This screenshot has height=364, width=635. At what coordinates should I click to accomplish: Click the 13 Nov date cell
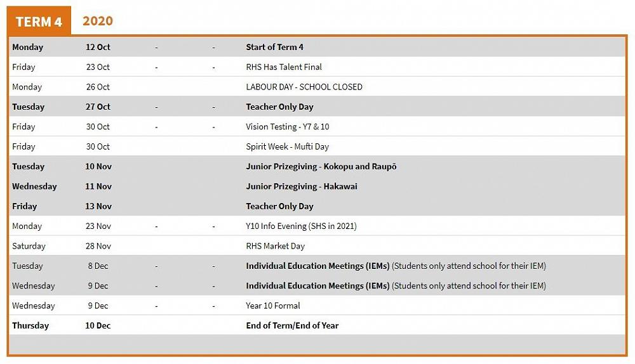point(98,206)
